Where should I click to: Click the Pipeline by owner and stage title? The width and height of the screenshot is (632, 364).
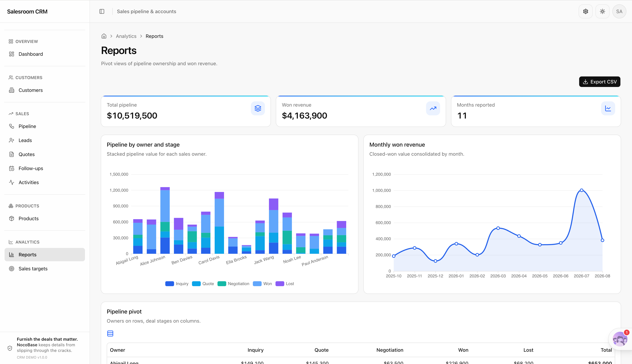pos(143,145)
